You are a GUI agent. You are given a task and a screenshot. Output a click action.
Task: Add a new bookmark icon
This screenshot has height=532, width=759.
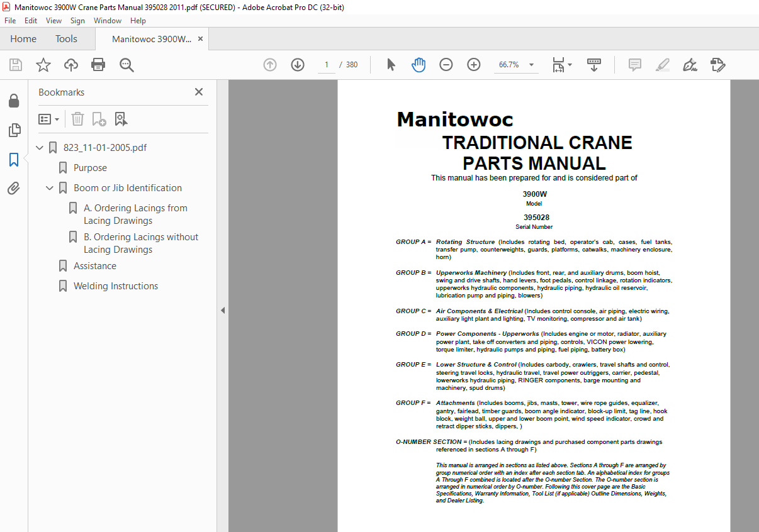pos(99,119)
